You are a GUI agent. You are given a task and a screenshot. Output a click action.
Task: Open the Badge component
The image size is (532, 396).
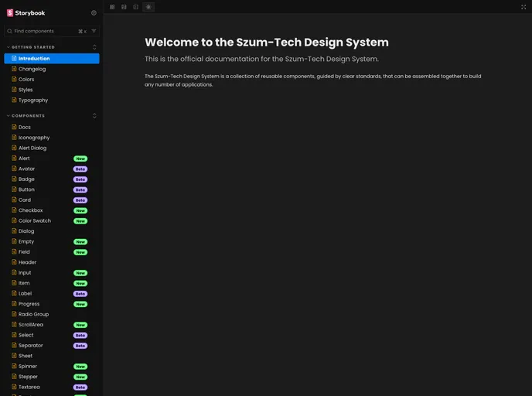pyautogui.click(x=52, y=179)
